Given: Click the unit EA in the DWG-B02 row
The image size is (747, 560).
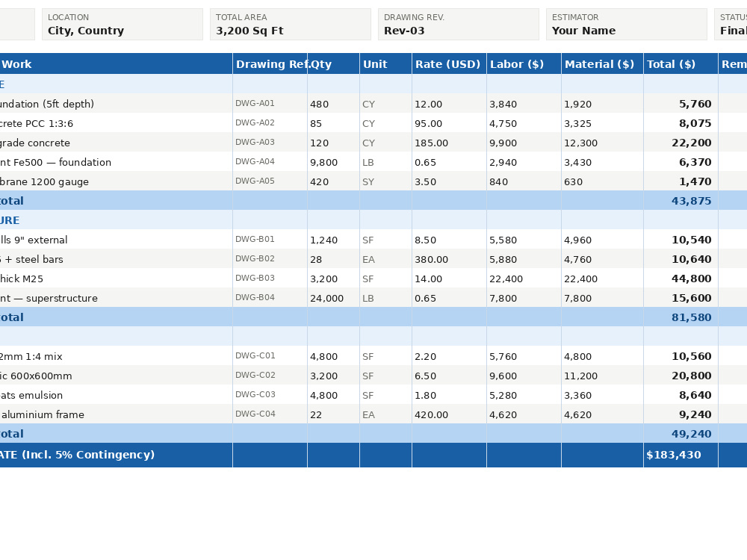Looking at the screenshot, I should 368,260.
